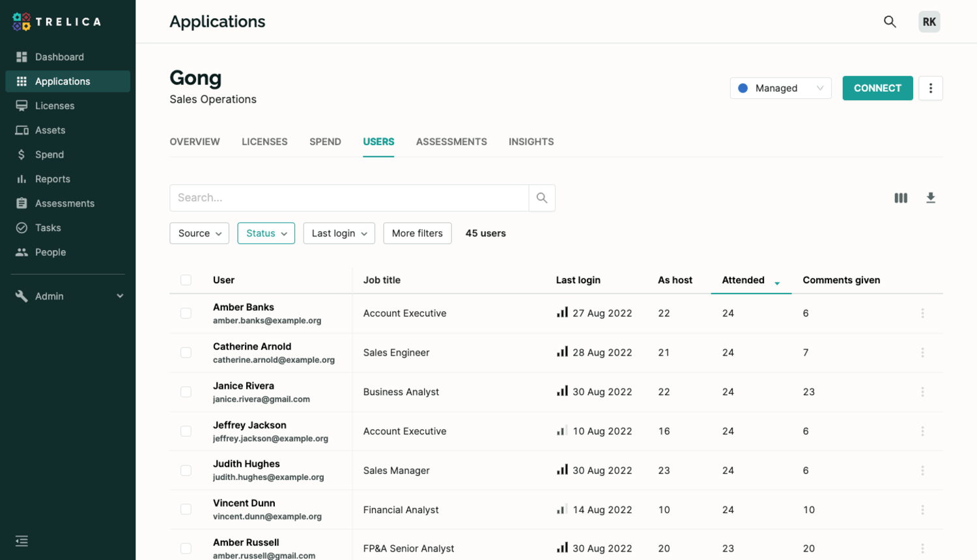Check the box next to Jeffrey Jackson
977x560 pixels.
pos(186,431)
